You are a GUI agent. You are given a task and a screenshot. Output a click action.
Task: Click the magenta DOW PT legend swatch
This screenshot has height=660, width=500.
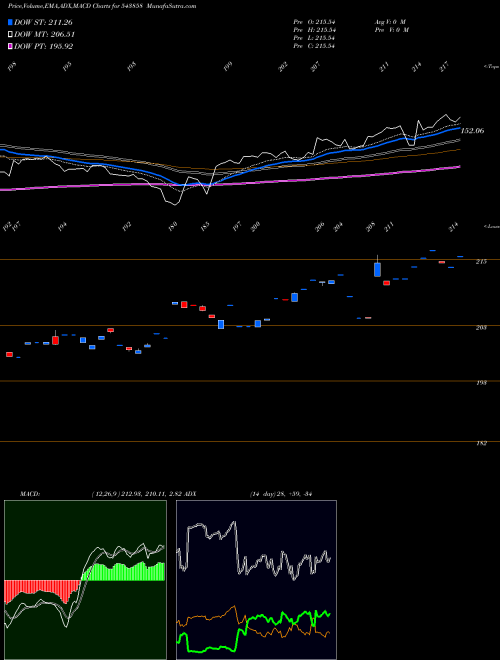[10, 46]
